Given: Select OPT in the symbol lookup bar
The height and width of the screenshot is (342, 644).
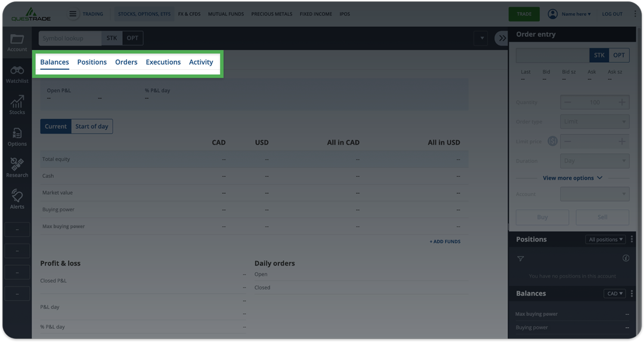Looking at the screenshot, I should tap(132, 38).
